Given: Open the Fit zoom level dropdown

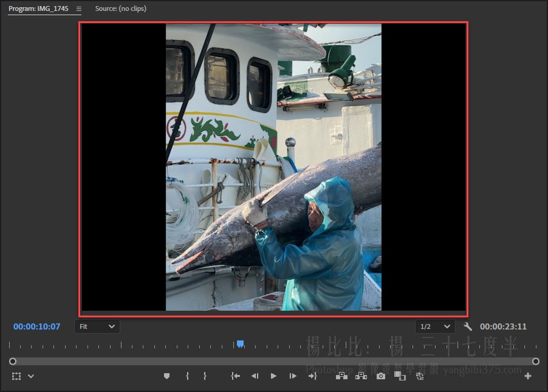Looking at the screenshot, I should 97,326.
